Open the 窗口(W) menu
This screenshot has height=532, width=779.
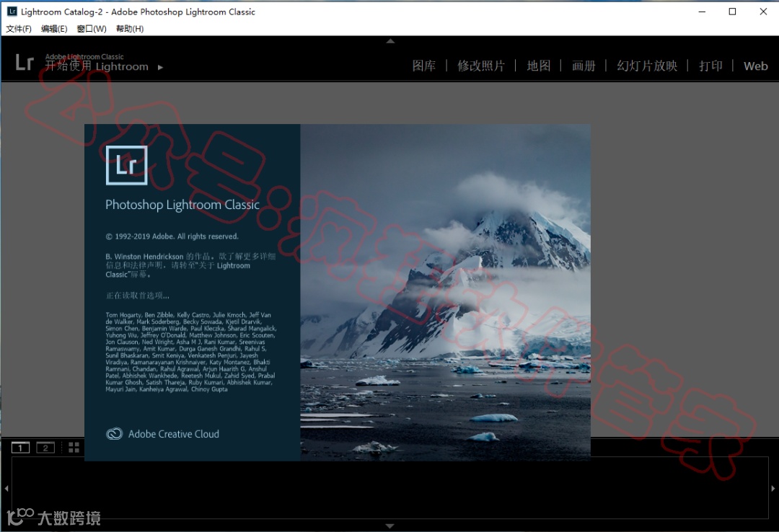pyautogui.click(x=92, y=29)
